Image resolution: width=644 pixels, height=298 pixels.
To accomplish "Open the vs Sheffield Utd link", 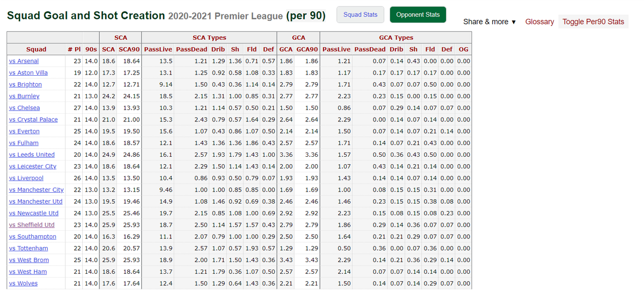I will (x=32, y=225).
